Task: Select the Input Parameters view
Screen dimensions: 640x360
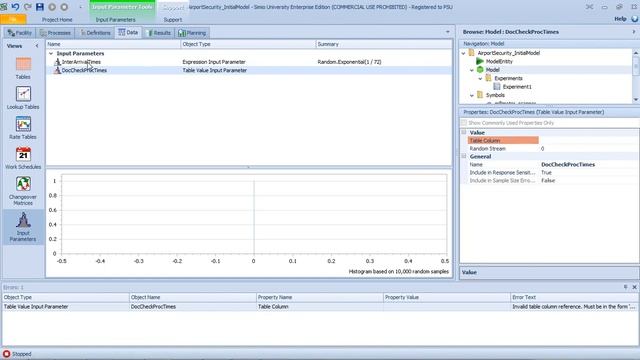Action: [23, 227]
